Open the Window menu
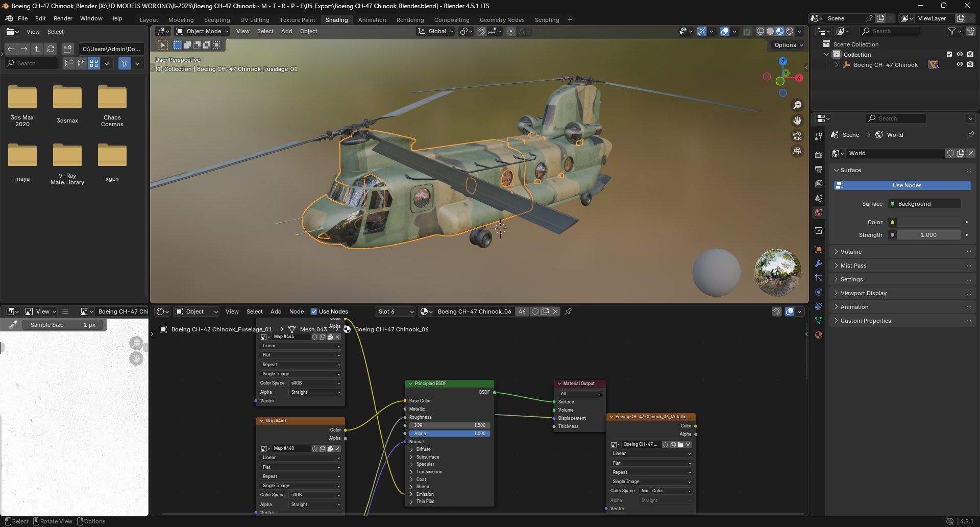This screenshot has height=527, width=980. click(x=91, y=18)
